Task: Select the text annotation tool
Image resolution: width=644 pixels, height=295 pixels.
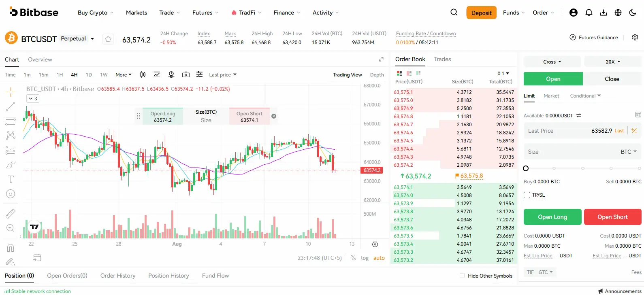Action: [11, 179]
